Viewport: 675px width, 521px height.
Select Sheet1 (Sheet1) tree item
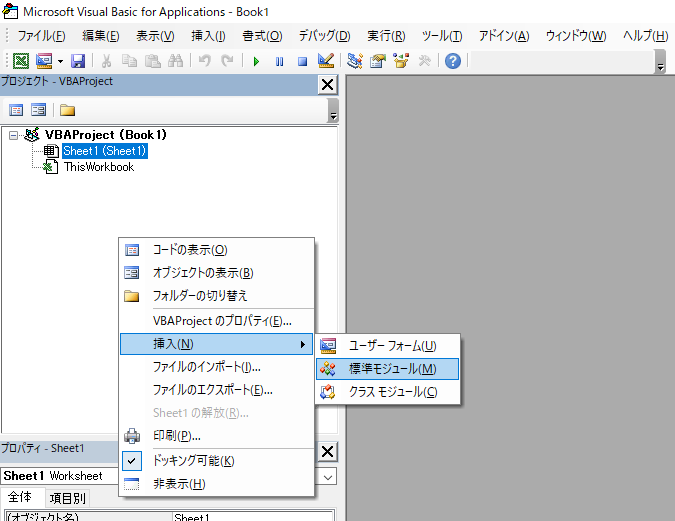[x=105, y=151]
